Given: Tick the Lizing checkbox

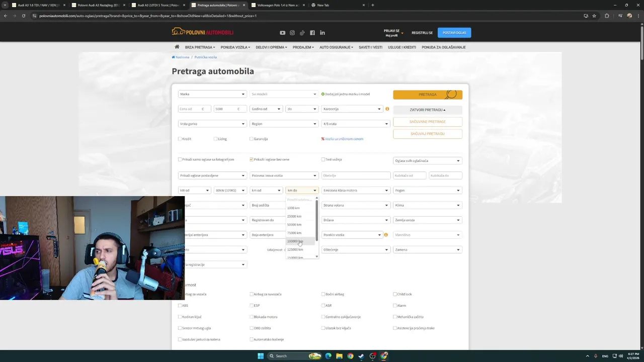Looking at the screenshot, I should coord(215,139).
